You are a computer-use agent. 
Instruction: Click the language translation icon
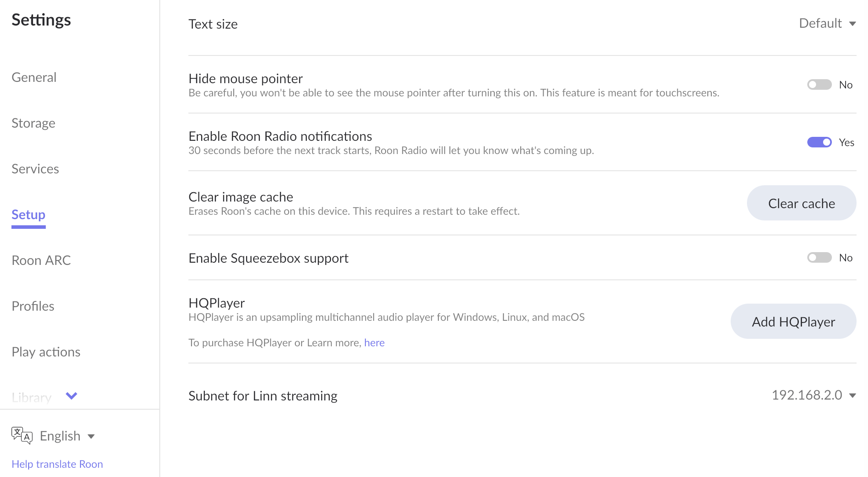click(22, 436)
